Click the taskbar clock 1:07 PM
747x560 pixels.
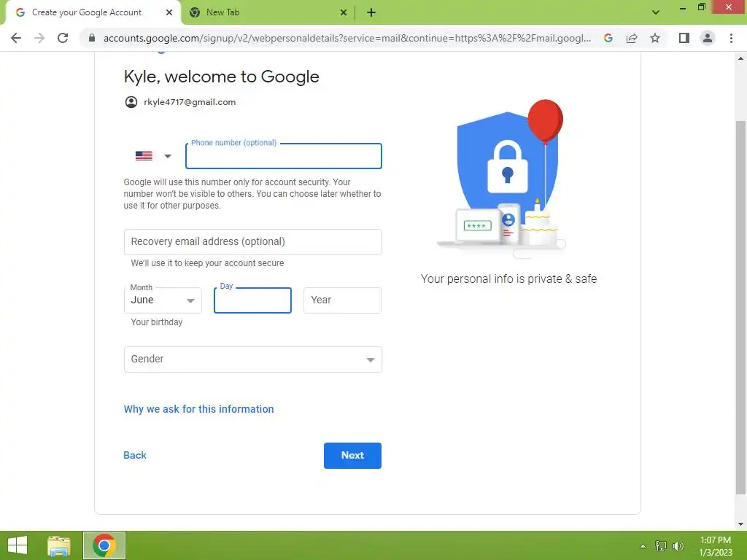click(716, 546)
